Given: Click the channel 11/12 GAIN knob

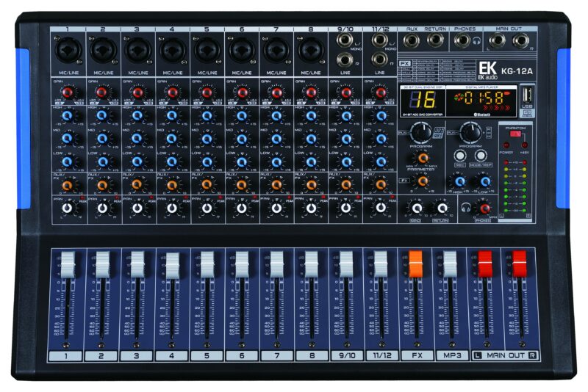Looking at the screenshot, I should click(380, 92).
